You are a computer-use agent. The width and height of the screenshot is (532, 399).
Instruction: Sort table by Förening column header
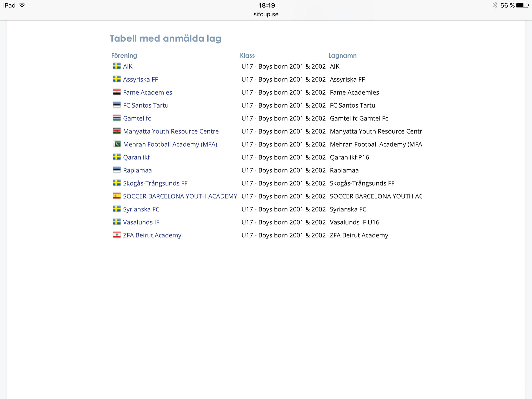(124, 56)
